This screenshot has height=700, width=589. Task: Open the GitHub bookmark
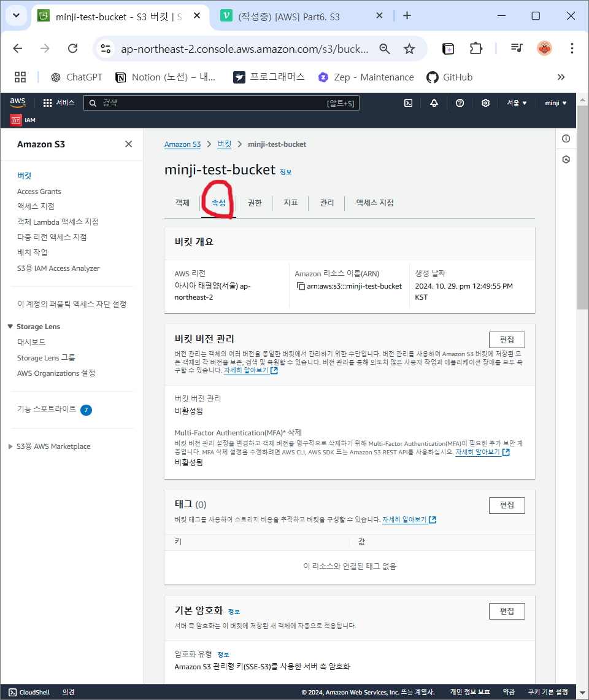[x=449, y=77]
